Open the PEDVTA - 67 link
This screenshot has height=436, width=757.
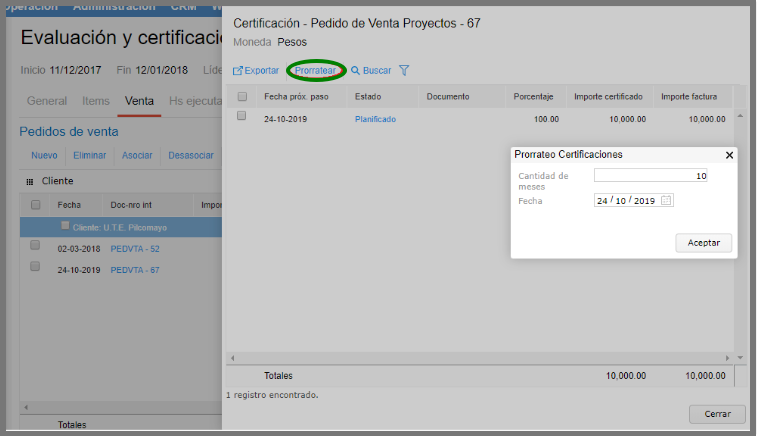(x=135, y=270)
